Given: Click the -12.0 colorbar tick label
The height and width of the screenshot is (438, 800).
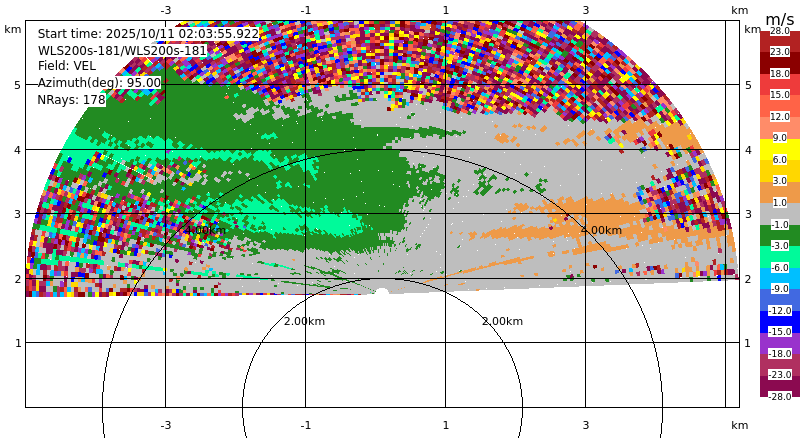Looking at the screenshot, I should [x=780, y=311].
